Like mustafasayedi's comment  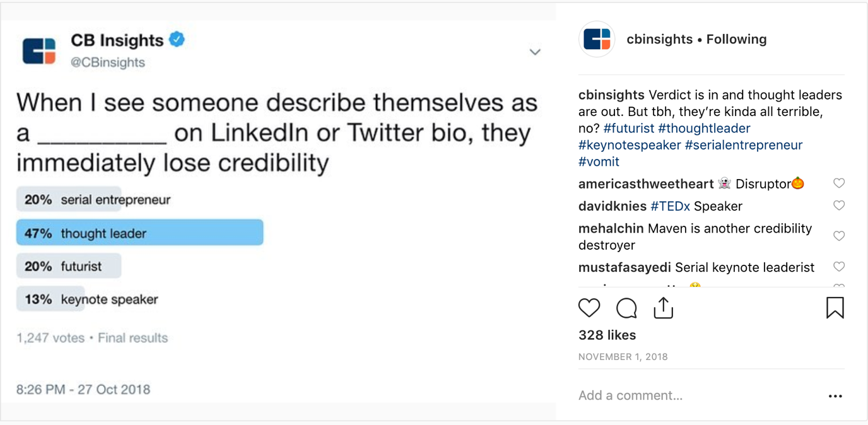[x=839, y=267]
